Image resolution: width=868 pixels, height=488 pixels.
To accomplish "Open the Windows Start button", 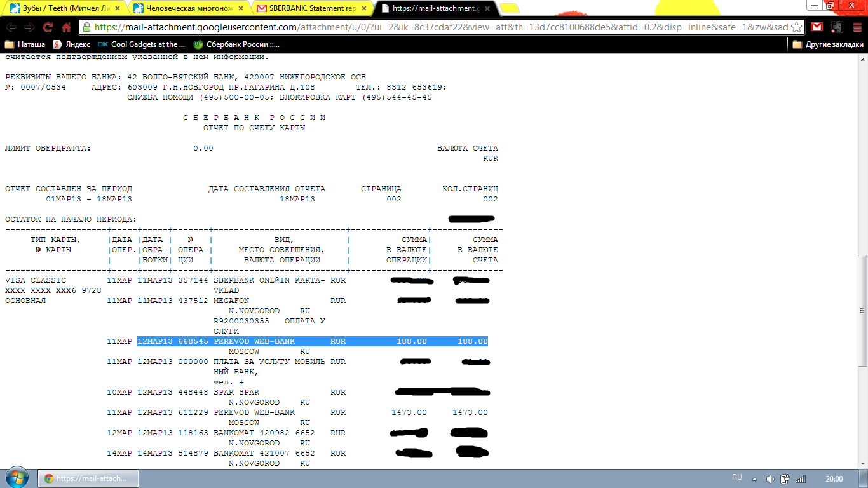I will click(17, 478).
